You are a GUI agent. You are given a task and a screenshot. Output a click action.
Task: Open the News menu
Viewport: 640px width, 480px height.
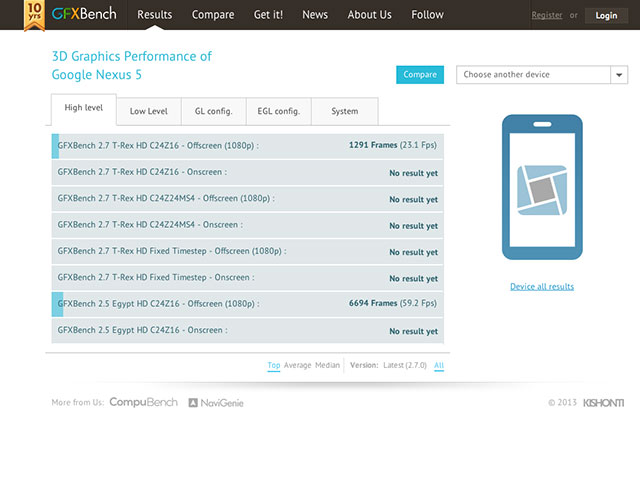[315, 15]
